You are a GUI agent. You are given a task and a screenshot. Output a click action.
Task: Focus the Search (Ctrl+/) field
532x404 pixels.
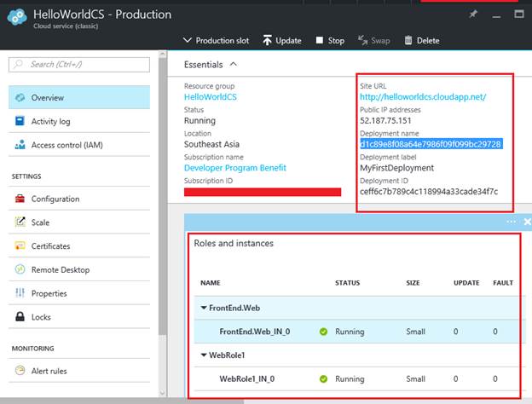tap(79, 65)
